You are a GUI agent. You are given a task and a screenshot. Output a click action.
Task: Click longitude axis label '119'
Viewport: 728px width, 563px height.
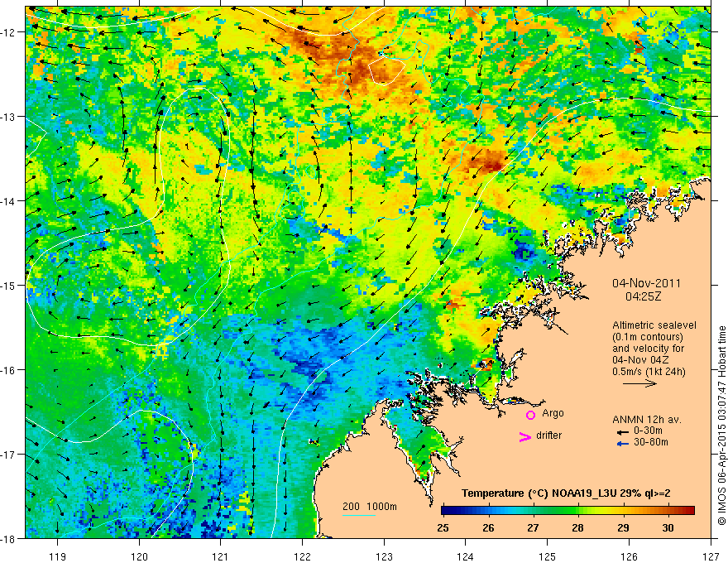tap(58, 556)
